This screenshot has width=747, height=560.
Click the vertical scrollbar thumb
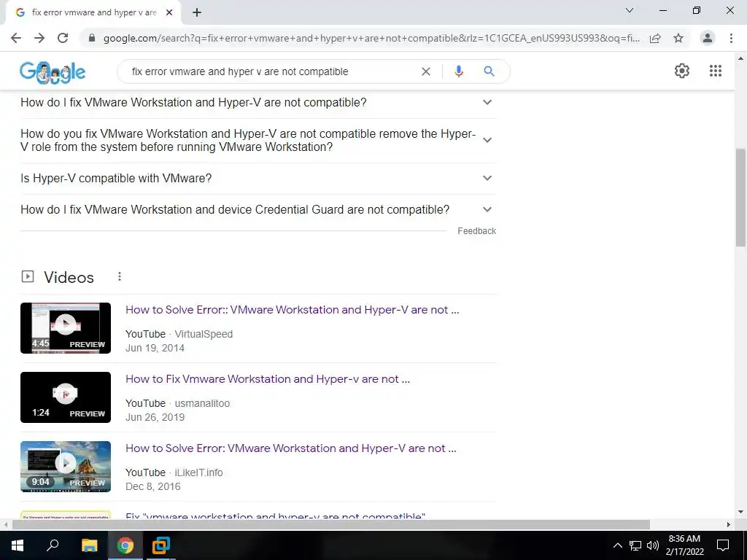pyautogui.click(x=740, y=198)
